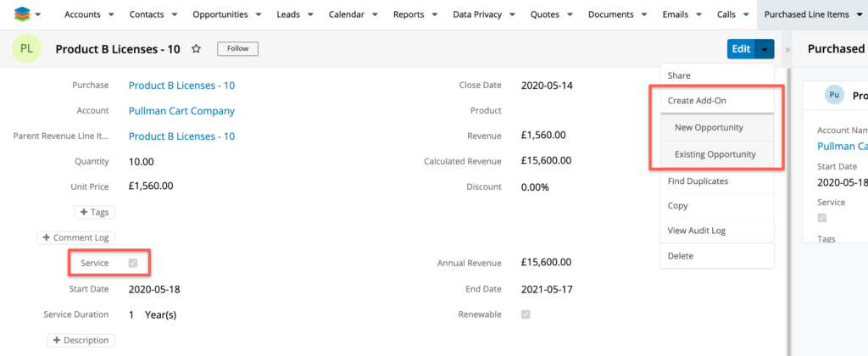868x356 pixels.
Task: Open account link in Purchased side panel
Action: (x=843, y=146)
